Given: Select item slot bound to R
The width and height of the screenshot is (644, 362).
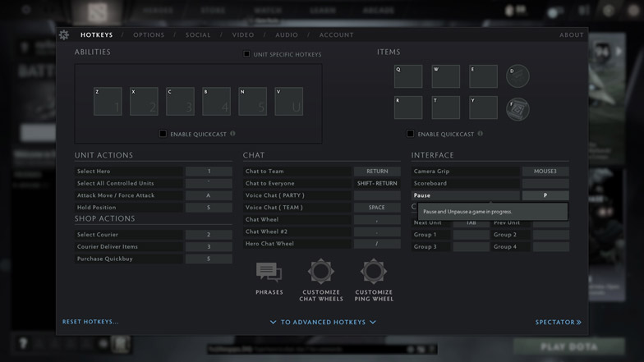Looking at the screenshot, I should coord(408,108).
